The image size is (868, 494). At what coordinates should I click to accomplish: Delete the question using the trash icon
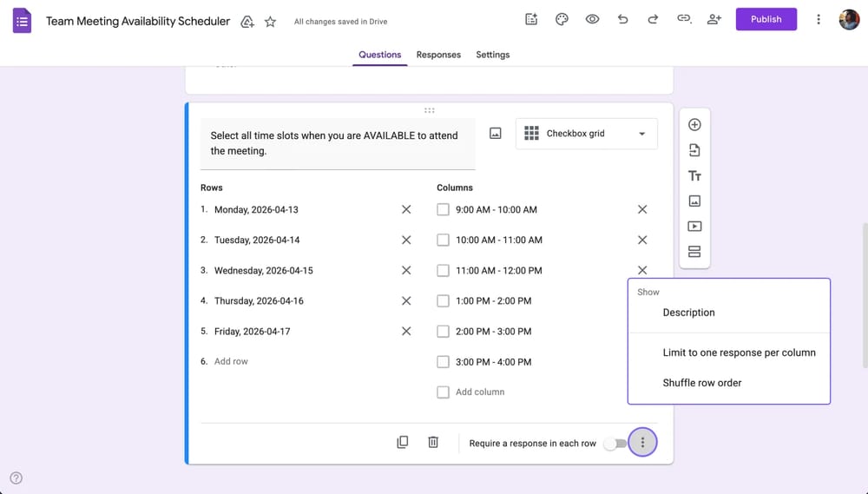(x=433, y=443)
